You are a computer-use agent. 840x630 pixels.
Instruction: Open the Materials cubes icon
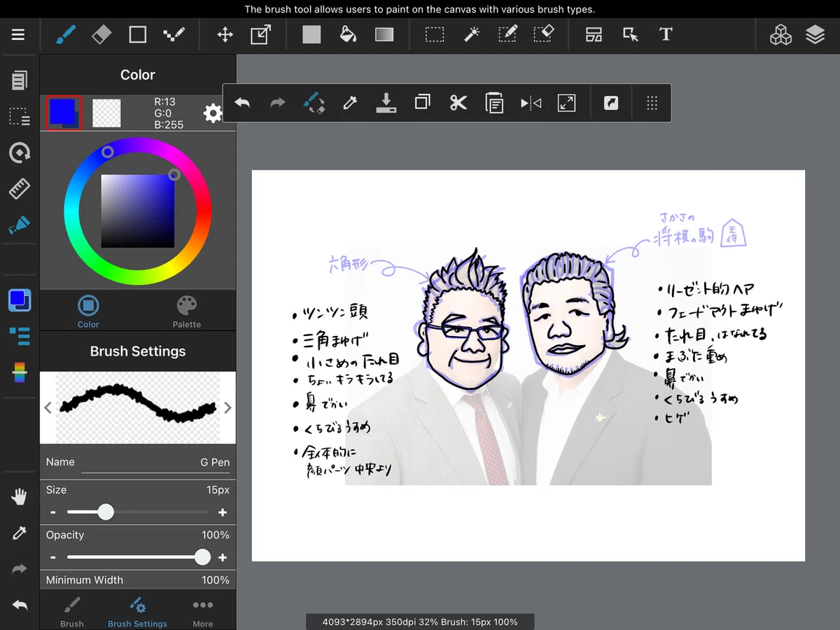[780, 34]
